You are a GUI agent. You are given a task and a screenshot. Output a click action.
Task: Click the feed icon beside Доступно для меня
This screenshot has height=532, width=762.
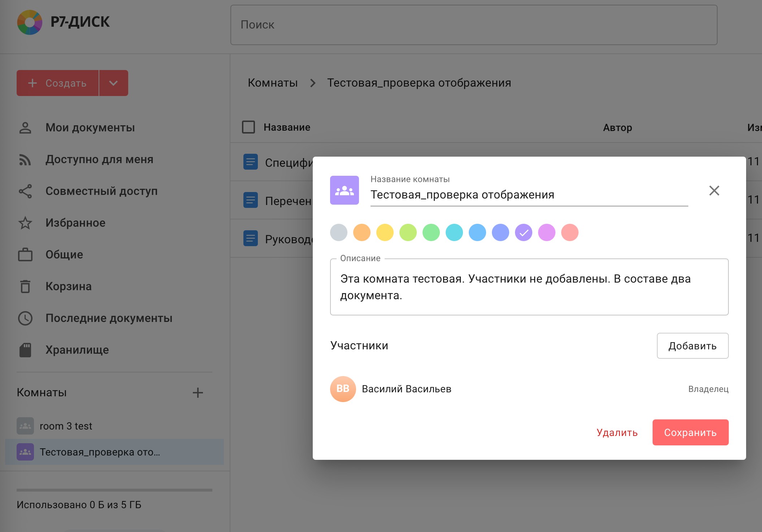pos(25,160)
